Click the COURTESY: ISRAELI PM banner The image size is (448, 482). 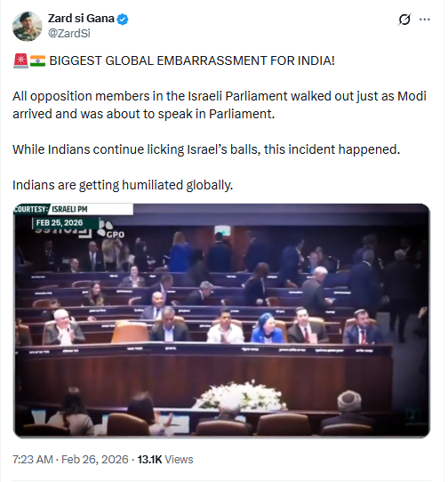pos(73,209)
